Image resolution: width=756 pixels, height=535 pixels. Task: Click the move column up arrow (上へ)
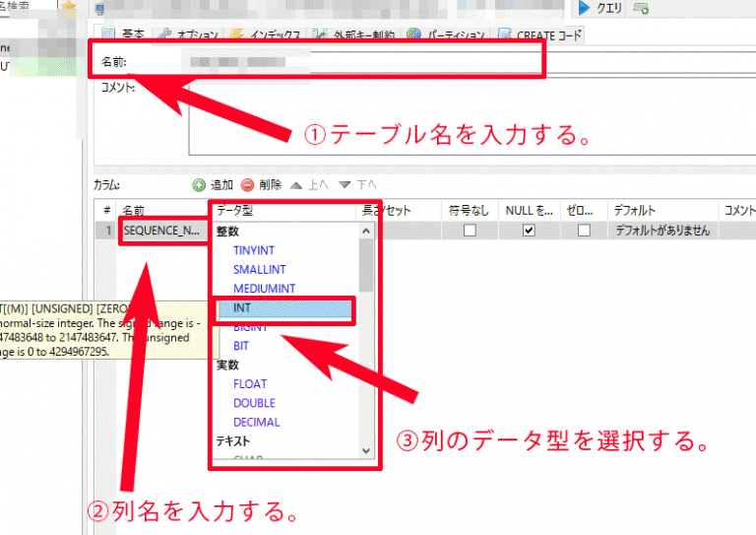click(295, 184)
